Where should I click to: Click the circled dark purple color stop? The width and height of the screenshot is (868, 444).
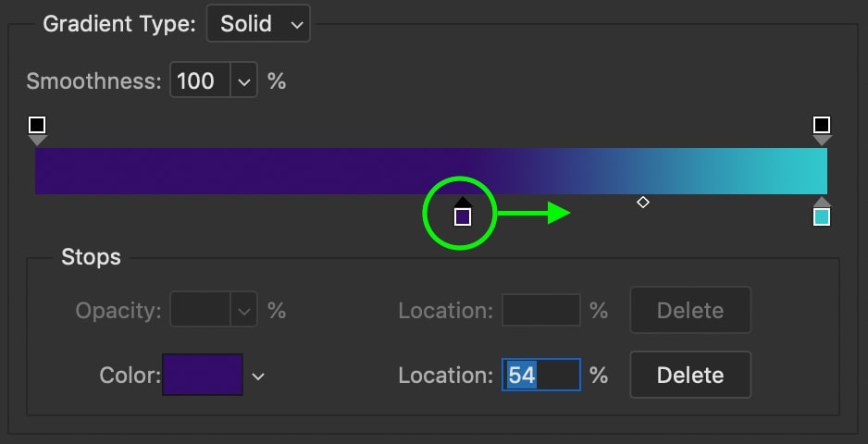click(x=463, y=212)
